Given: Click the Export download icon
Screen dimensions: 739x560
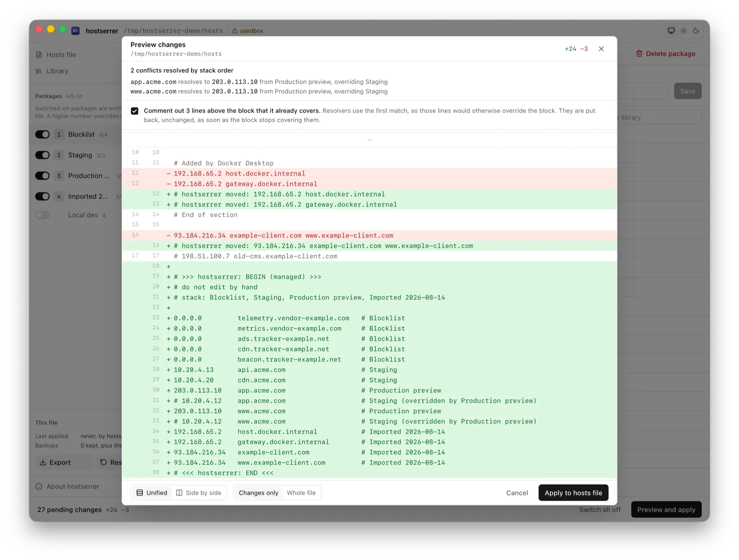Looking at the screenshot, I should coord(43,462).
